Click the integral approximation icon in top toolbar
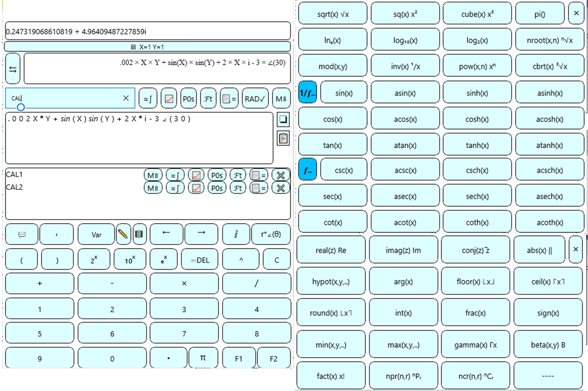The width and height of the screenshot is (588, 391). pyautogui.click(x=148, y=99)
